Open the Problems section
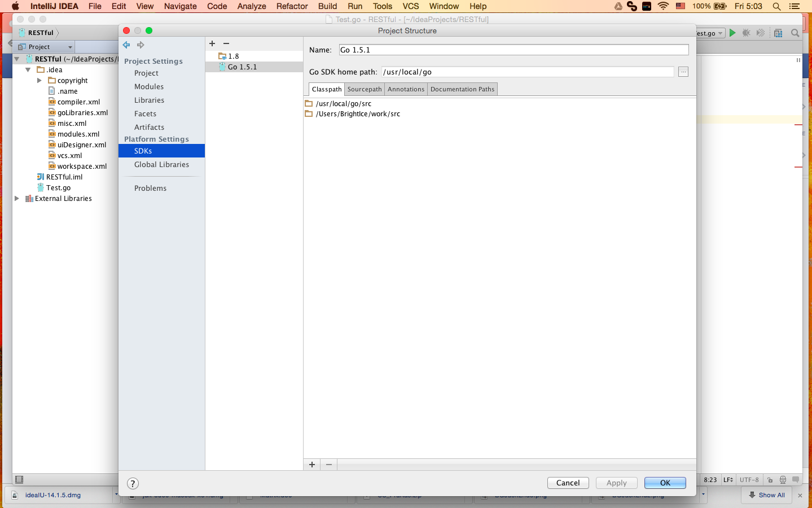Screen dimensions: 812x508 tap(151, 188)
